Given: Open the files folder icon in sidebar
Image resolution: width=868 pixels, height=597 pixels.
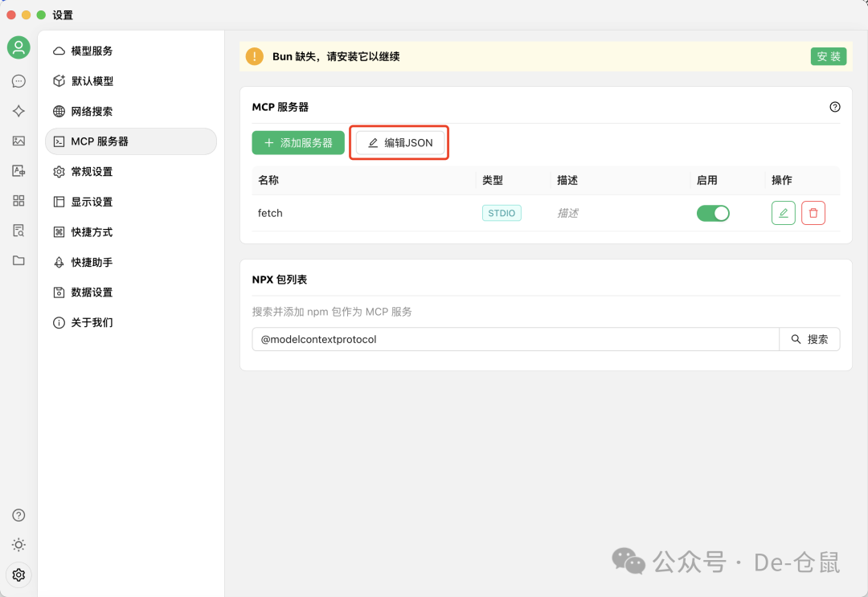Looking at the screenshot, I should (18, 260).
